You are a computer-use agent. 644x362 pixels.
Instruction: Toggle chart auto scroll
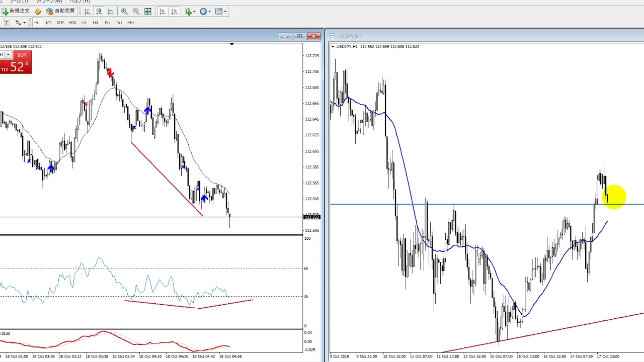(162, 11)
